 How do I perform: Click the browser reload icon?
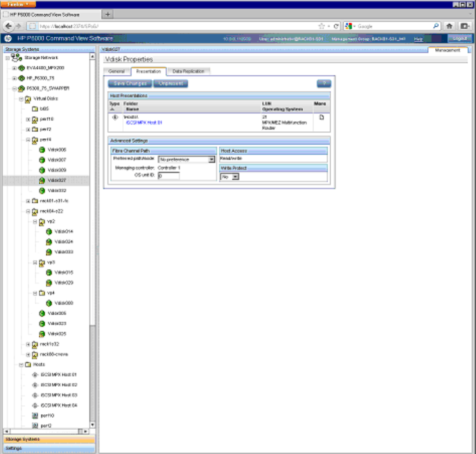point(336,26)
